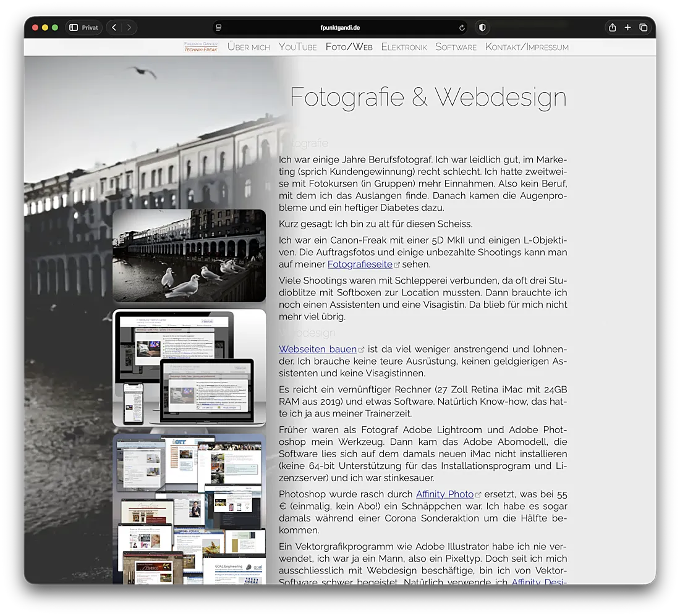Go back to the previous page
Viewport: 680px width, 616px height.
coord(114,28)
